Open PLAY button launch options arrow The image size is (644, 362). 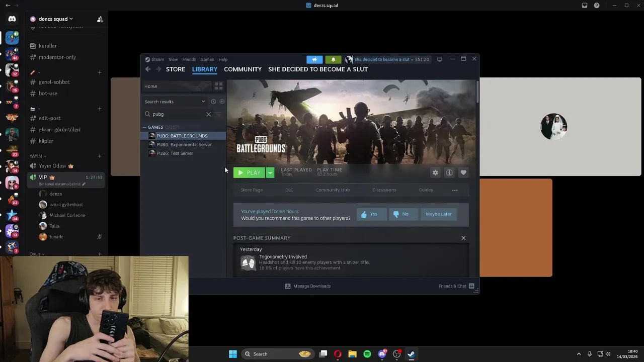point(270,172)
